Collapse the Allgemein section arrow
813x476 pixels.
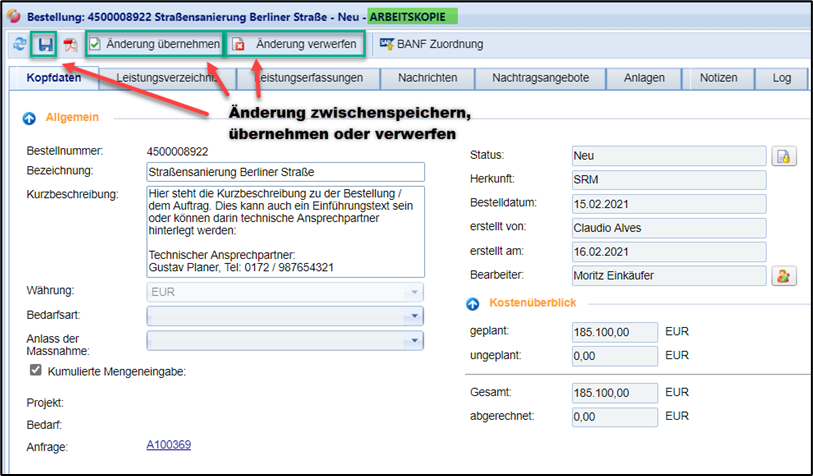(29, 117)
